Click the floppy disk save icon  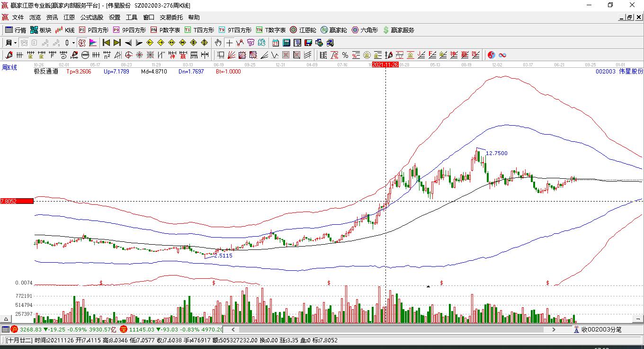point(308,43)
